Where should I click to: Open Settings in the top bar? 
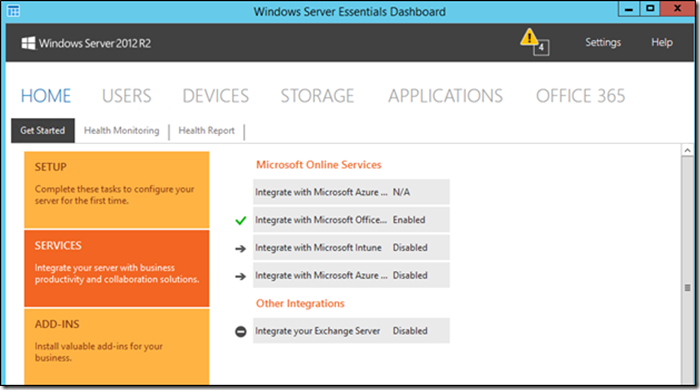[603, 42]
